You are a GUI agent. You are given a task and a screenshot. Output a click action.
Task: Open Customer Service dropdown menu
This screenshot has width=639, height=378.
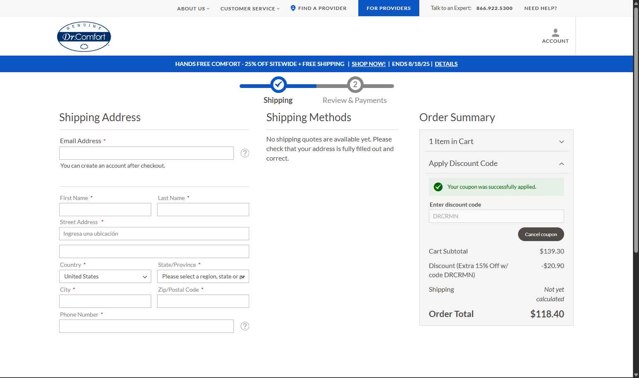tap(250, 9)
